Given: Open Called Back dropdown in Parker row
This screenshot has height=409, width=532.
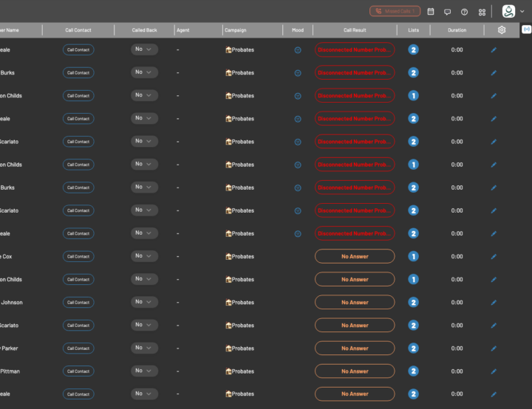Looking at the screenshot, I should click(144, 348).
